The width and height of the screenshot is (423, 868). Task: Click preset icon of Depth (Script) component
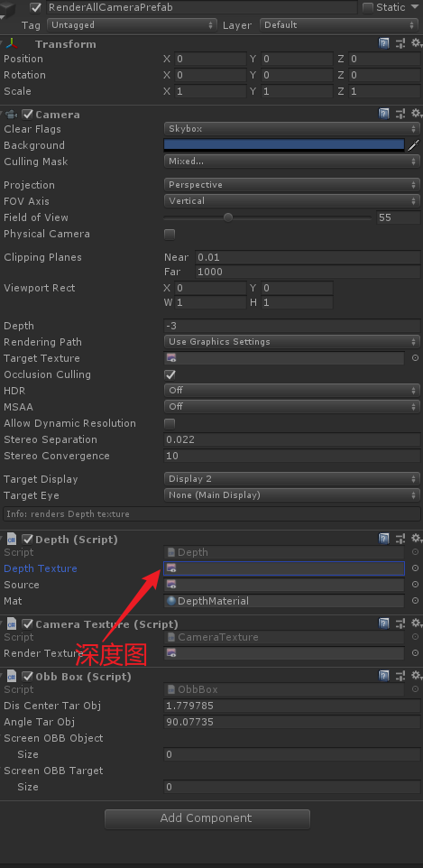[x=400, y=539]
